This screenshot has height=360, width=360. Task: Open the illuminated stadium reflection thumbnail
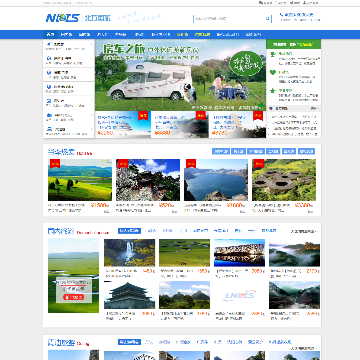[239, 252]
